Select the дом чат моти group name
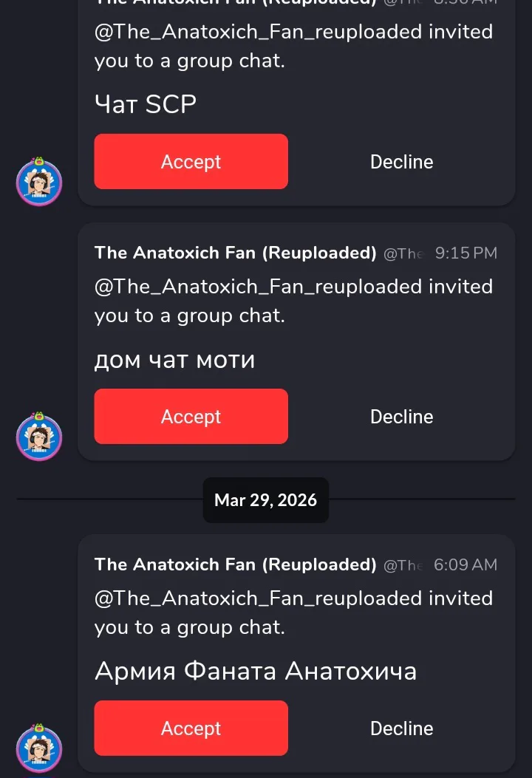This screenshot has width=532, height=778. pyautogui.click(x=174, y=360)
